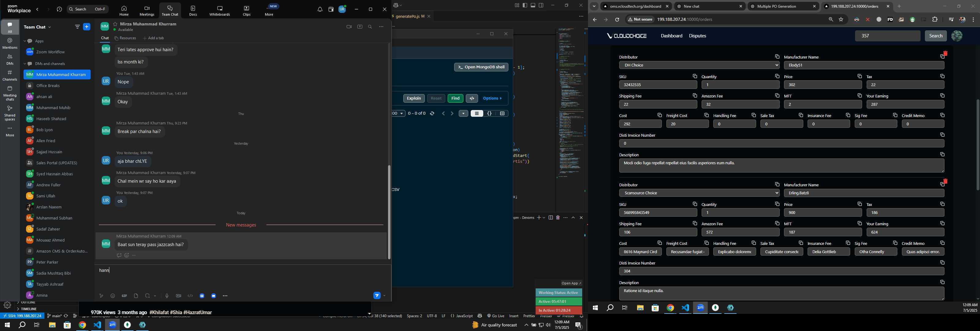Open the emoji picker in message toolbar
This screenshot has height=331, width=980.
[113, 296]
